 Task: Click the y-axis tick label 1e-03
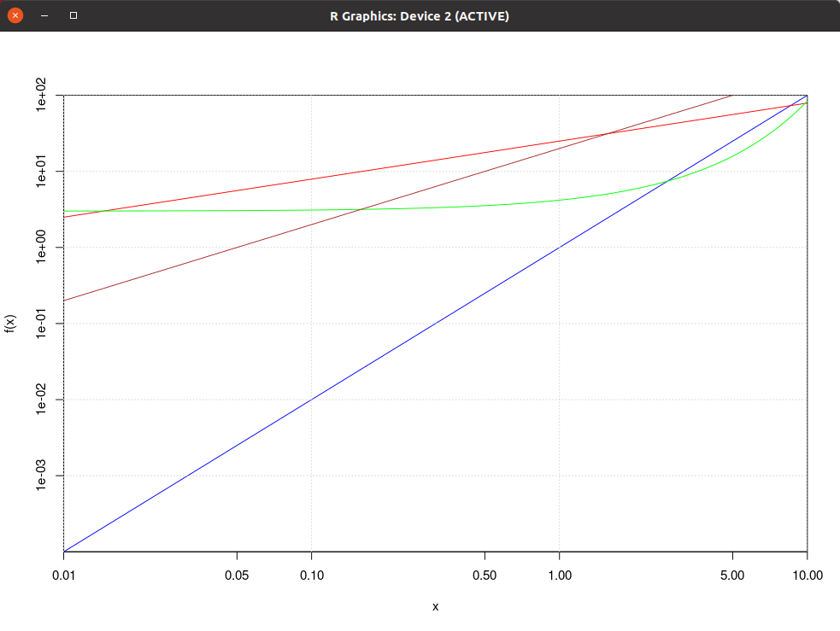tap(41, 476)
